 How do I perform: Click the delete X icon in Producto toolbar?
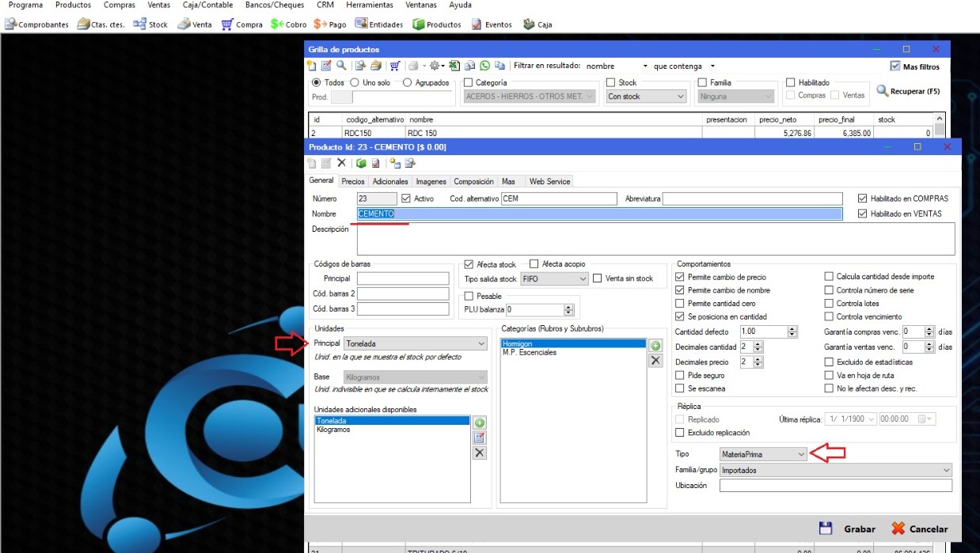pos(341,163)
